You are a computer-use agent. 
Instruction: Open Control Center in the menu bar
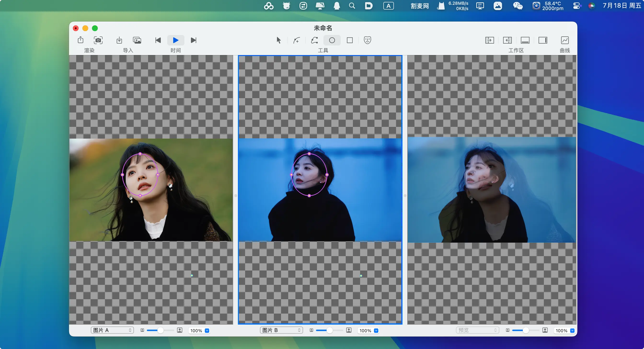point(576,6)
